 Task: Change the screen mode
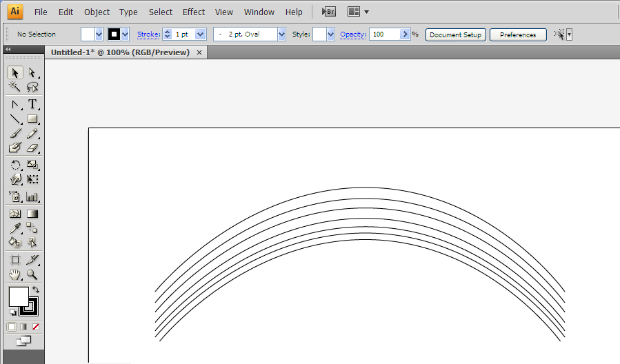(23, 341)
